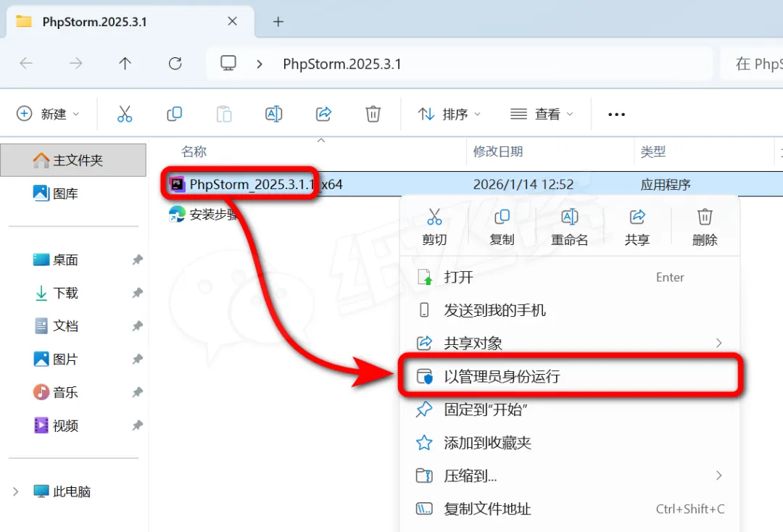Go forward with the right arrow
Screen dimensions: 783x532
pos(76,63)
